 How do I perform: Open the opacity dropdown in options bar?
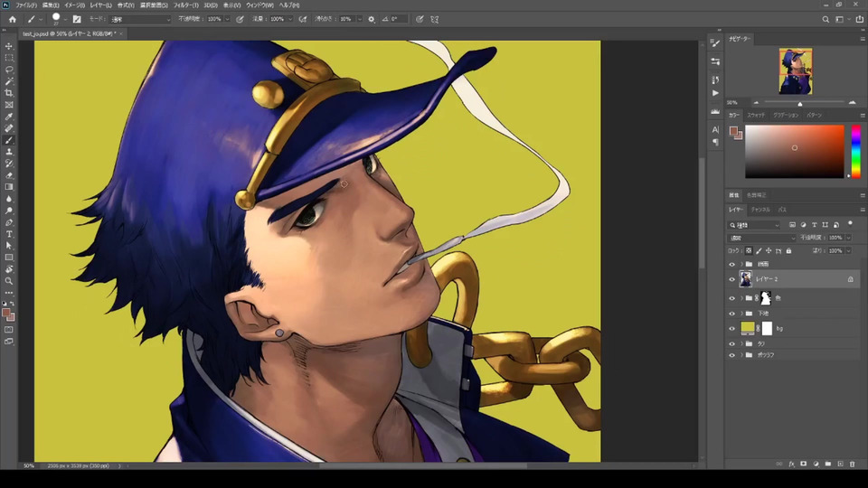227,19
